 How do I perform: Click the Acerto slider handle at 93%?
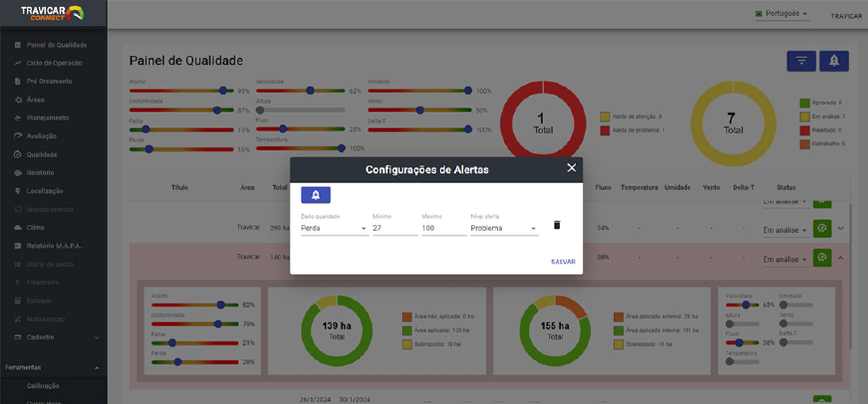(x=223, y=90)
